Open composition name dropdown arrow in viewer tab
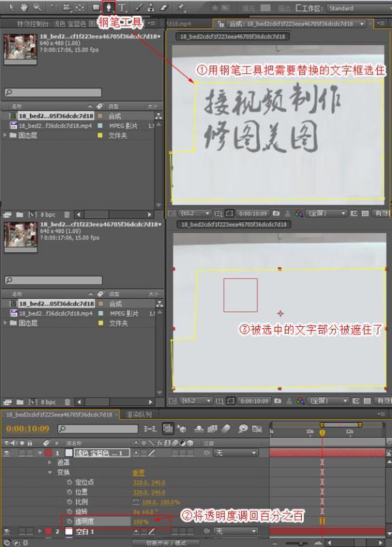The height and width of the screenshot is (547, 392). point(362,24)
